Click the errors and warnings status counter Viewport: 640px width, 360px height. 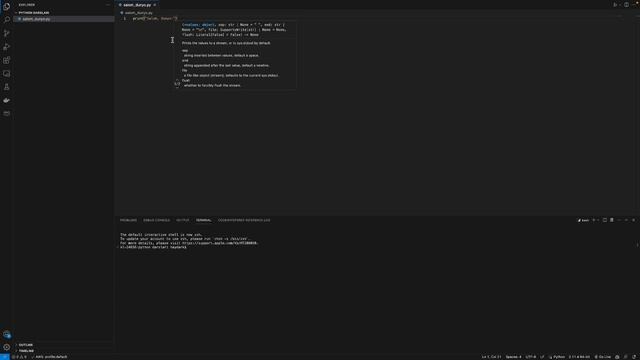coord(19,357)
